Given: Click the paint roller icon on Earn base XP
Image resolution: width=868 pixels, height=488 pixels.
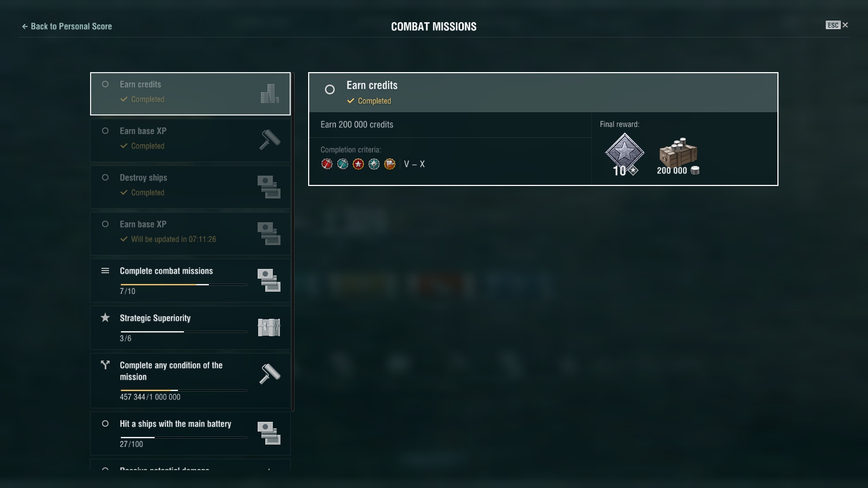Looking at the screenshot, I should coord(270,140).
